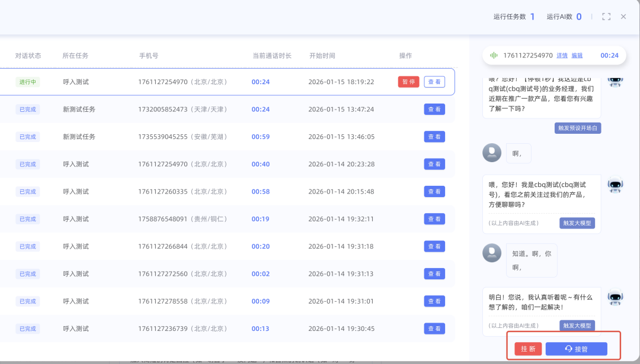This screenshot has width=640, height=364.
Task: Click the topmost AI robot avatar in chat
Action: coord(616,80)
